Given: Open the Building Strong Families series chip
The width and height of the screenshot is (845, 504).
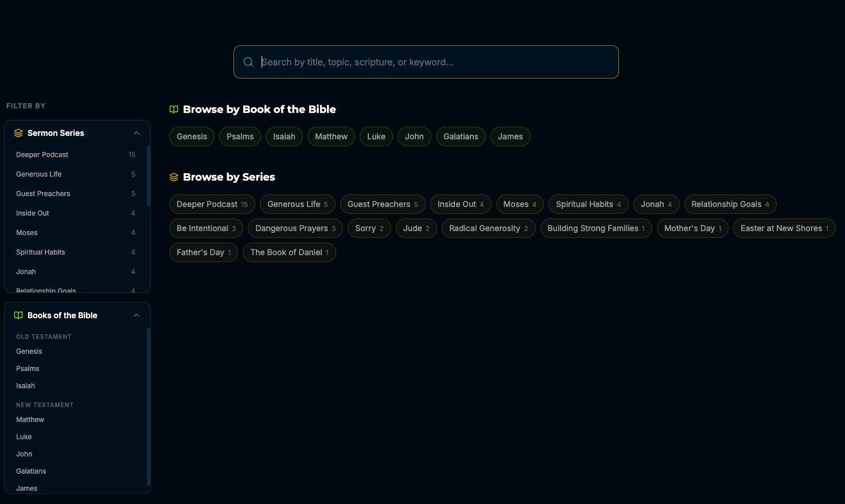Looking at the screenshot, I should tap(596, 228).
